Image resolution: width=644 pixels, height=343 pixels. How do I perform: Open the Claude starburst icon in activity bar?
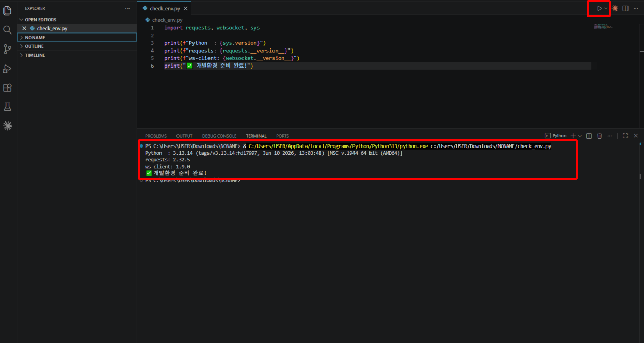click(x=7, y=125)
